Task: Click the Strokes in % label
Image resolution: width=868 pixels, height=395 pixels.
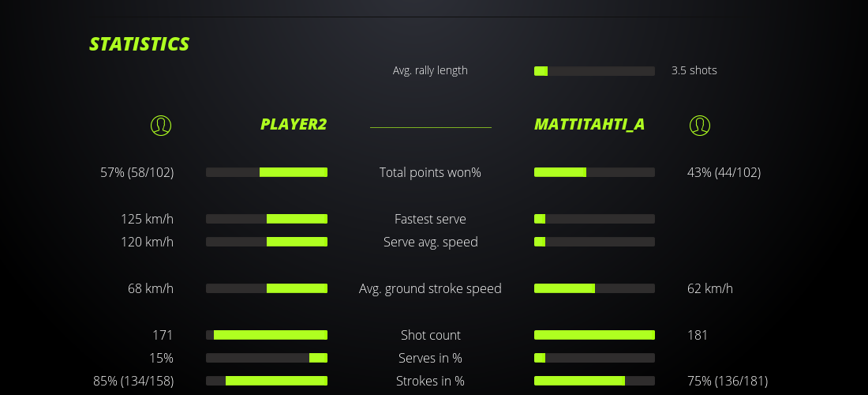Action: [x=430, y=381]
